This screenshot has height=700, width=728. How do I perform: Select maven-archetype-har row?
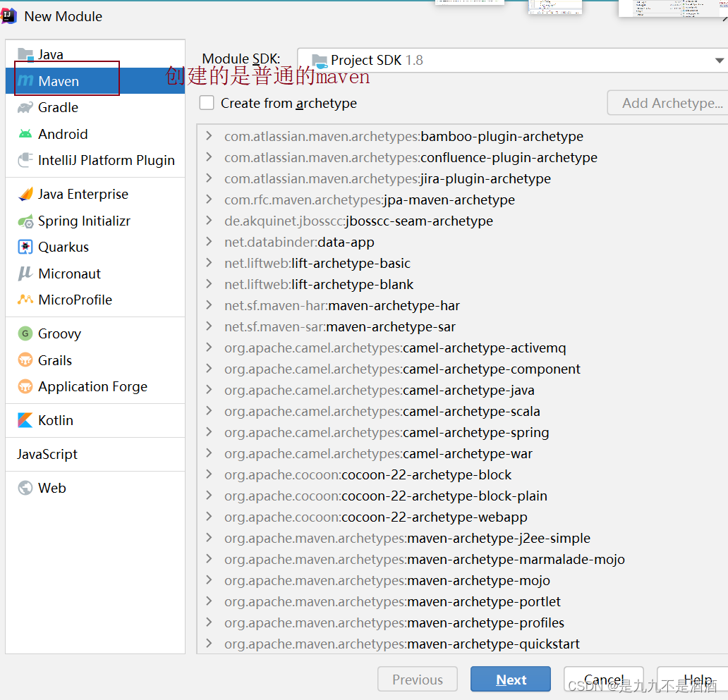click(463, 305)
